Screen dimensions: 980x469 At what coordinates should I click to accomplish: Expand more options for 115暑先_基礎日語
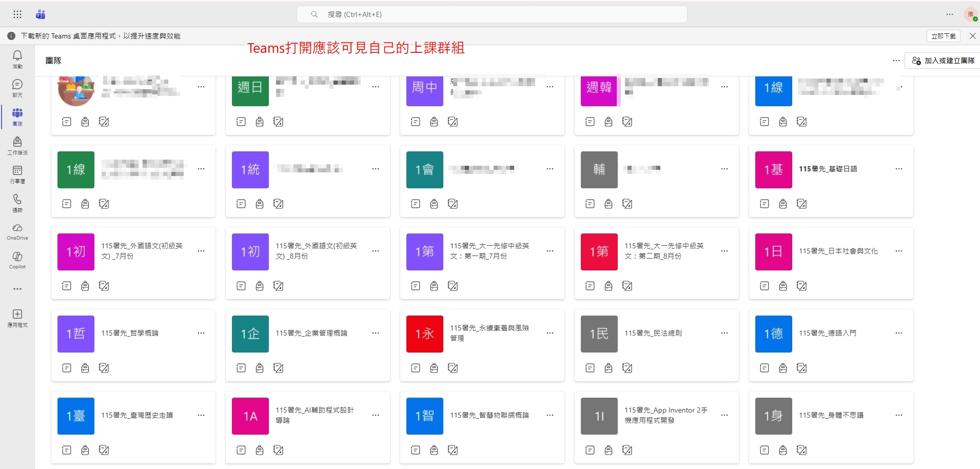coord(899,169)
